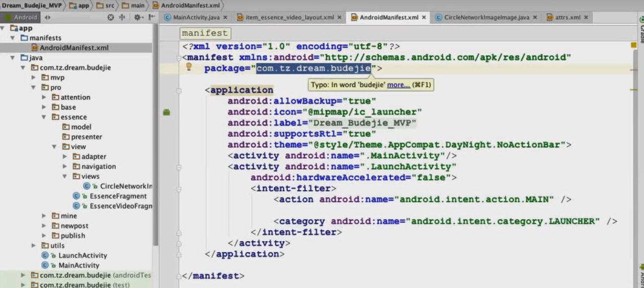Click the yellow intention lightbulb icon
This screenshot has height=288, width=644.
coord(189,67)
